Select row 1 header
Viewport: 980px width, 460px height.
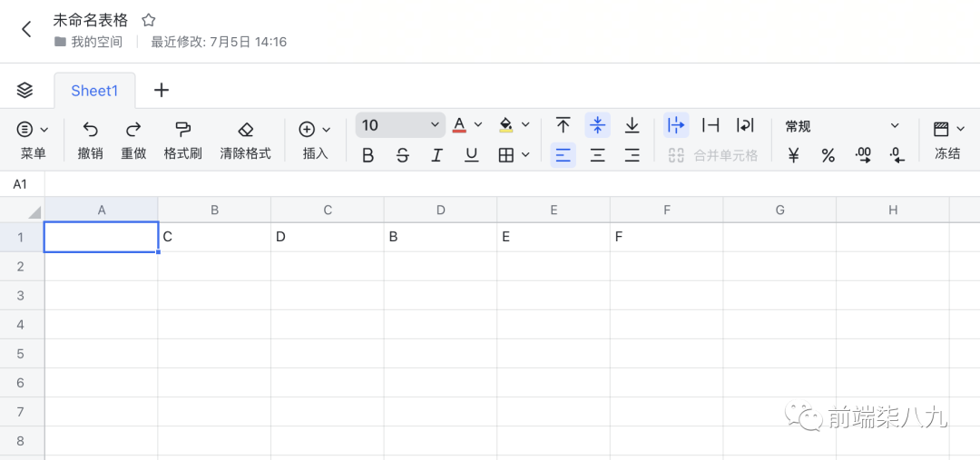pos(22,238)
